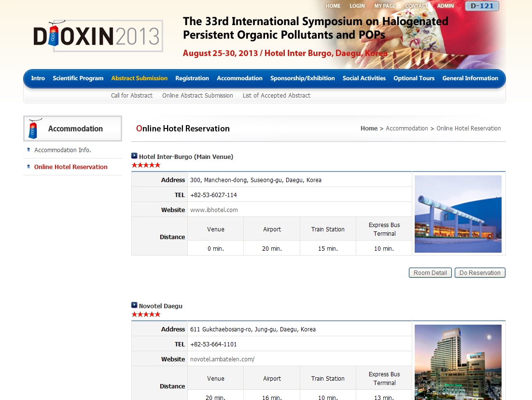Viewport: 532px width, 400px height.
Task: Visit novotel.ambatelen.com website link
Action: [222, 359]
